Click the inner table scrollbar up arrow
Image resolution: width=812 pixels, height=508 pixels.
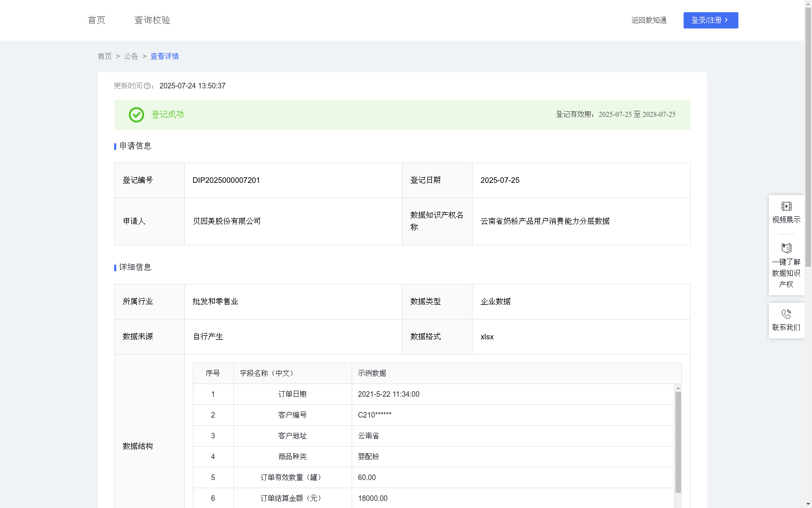point(678,388)
